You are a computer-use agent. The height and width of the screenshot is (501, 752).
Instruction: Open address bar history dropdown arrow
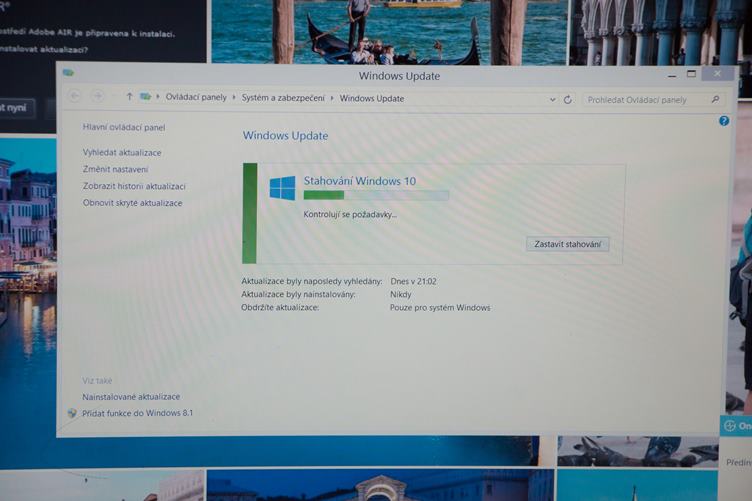(552, 100)
